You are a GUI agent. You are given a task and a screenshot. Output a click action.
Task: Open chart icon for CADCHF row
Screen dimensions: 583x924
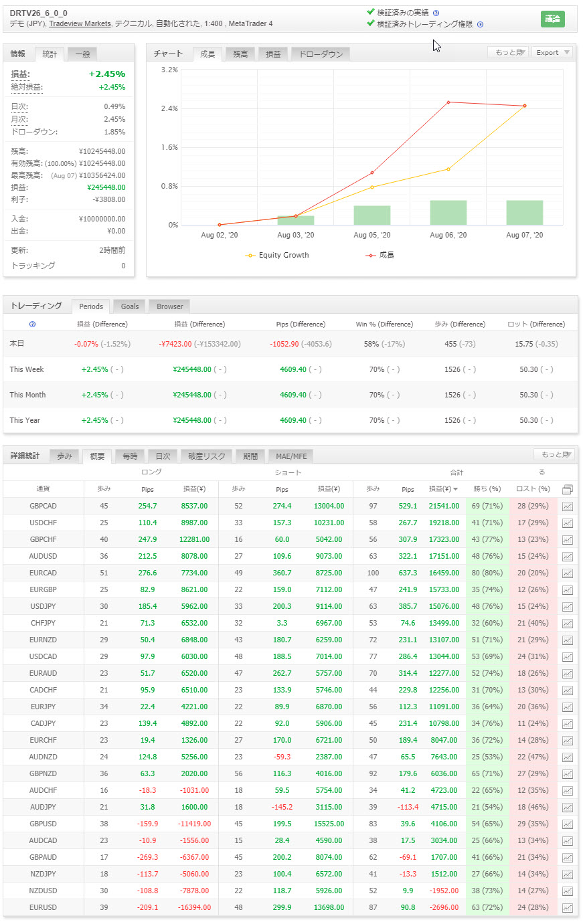pos(568,690)
